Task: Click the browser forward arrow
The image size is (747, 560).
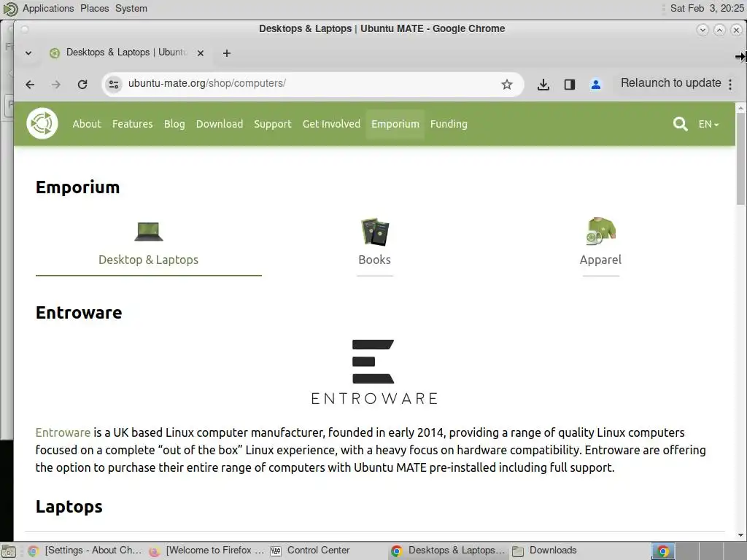Action: pyautogui.click(x=56, y=85)
